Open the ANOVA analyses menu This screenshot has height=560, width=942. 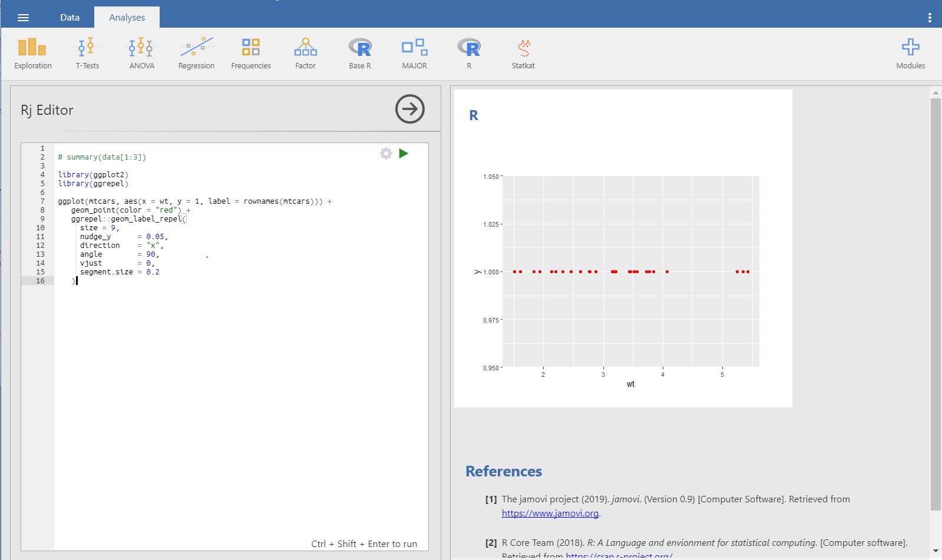142,54
